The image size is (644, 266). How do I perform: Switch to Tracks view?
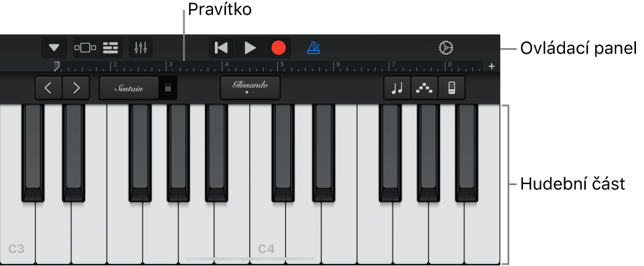pyautogui.click(x=110, y=48)
